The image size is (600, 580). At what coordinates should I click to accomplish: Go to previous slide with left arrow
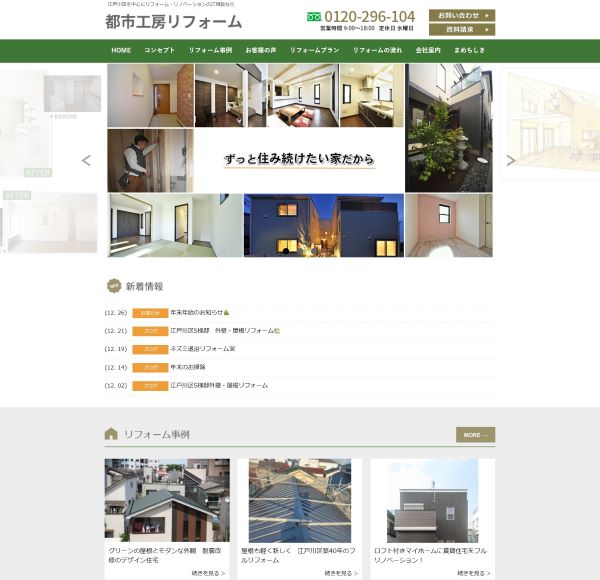click(x=86, y=160)
